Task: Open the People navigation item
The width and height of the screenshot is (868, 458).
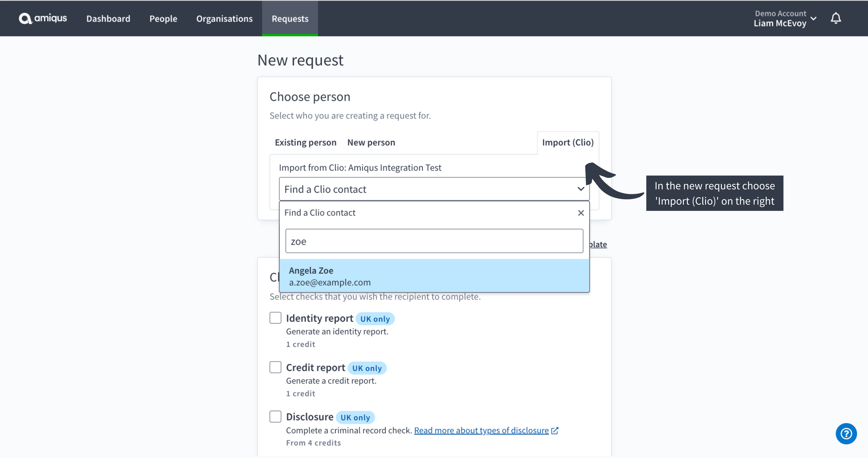Action: pyautogui.click(x=163, y=18)
